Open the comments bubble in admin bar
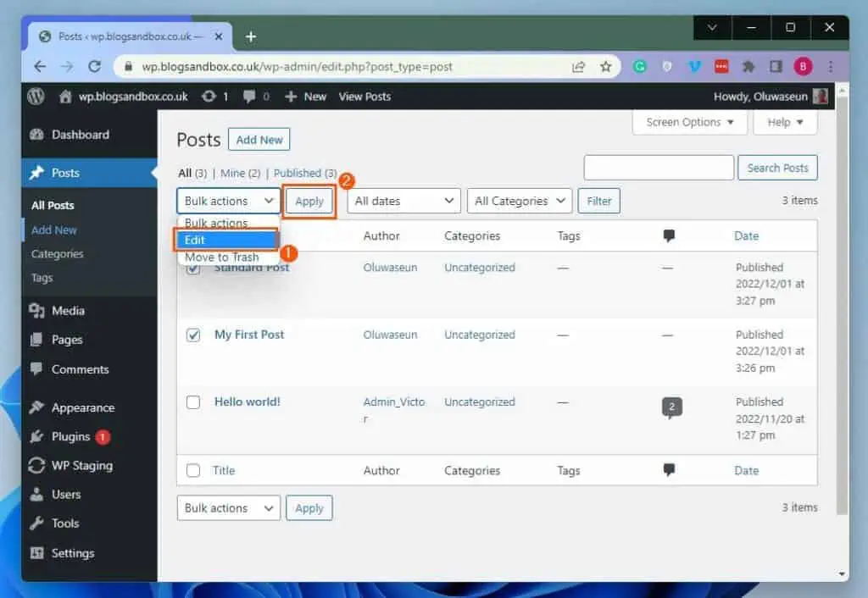868x598 pixels. tap(249, 97)
